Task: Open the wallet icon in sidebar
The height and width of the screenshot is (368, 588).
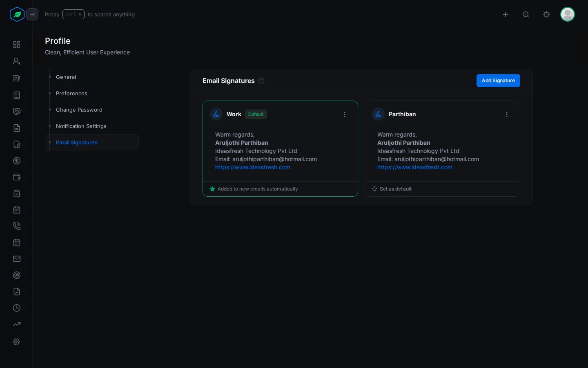Action: click(x=17, y=177)
